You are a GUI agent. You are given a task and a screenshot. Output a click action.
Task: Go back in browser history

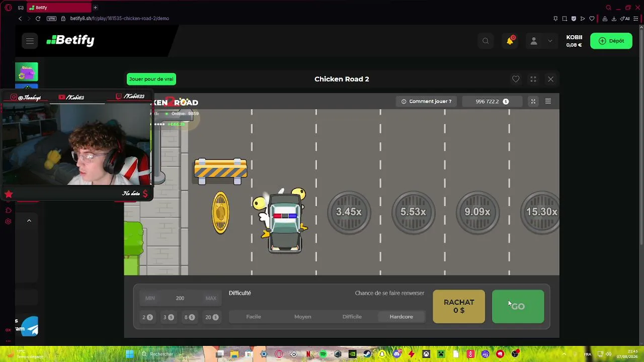20,19
